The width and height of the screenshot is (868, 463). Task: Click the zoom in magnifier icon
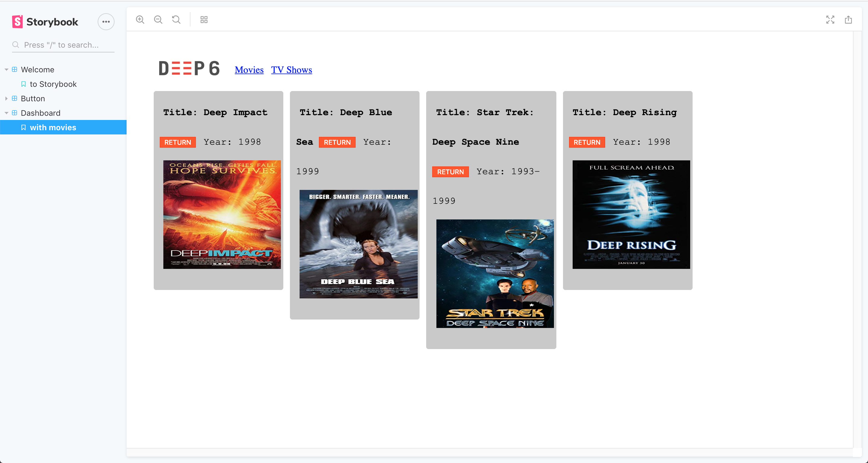140,20
